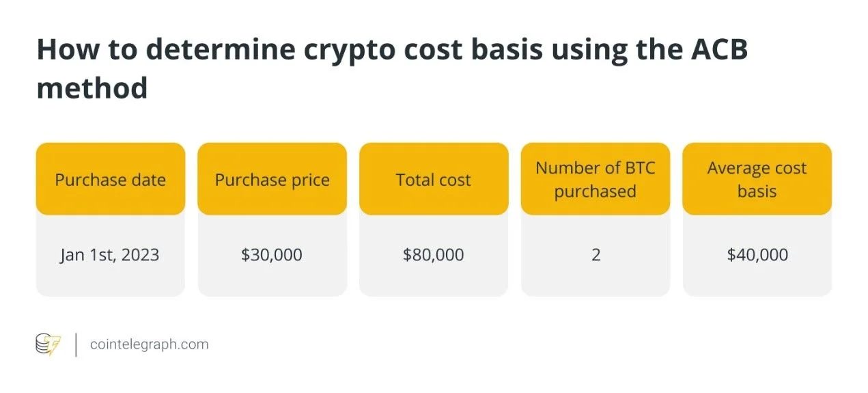
Task: Click the Jan 1st, 2023 value cell
Action: 109,255
